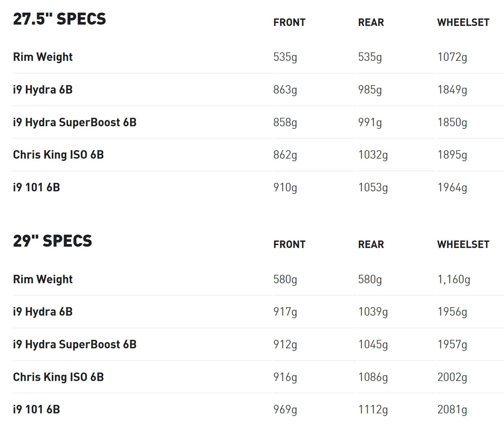504x425 pixels.
Task: Select the 1,160g wheelset rim weight value
Action: [x=454, y=280]
